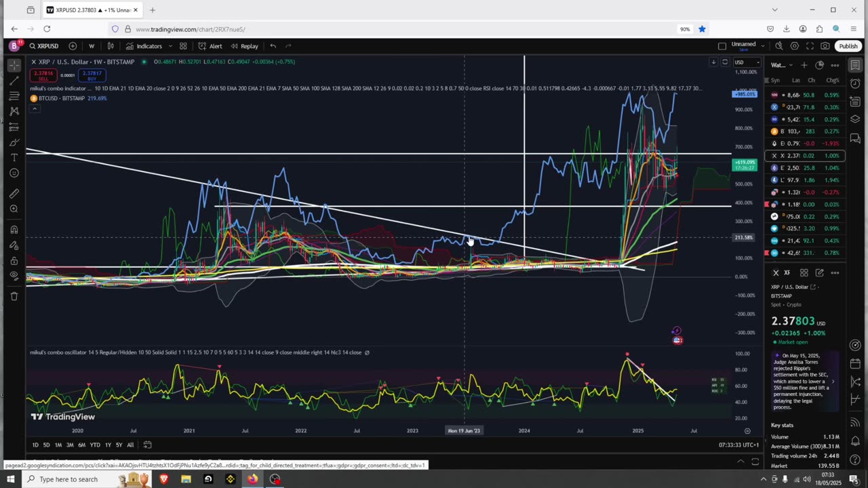Click the compare or add symbol plus icon
This screenshot has height=488, width=868.
[x=73, y=46]
